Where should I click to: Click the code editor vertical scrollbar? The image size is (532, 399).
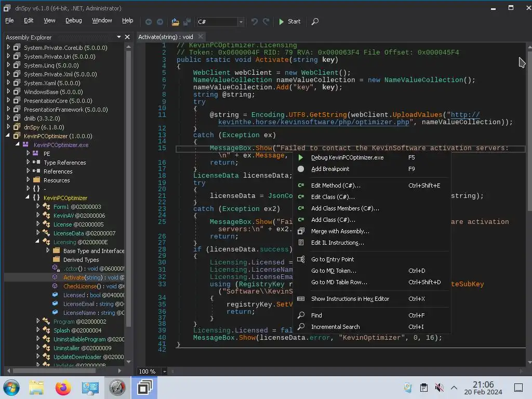click(529, 132)
